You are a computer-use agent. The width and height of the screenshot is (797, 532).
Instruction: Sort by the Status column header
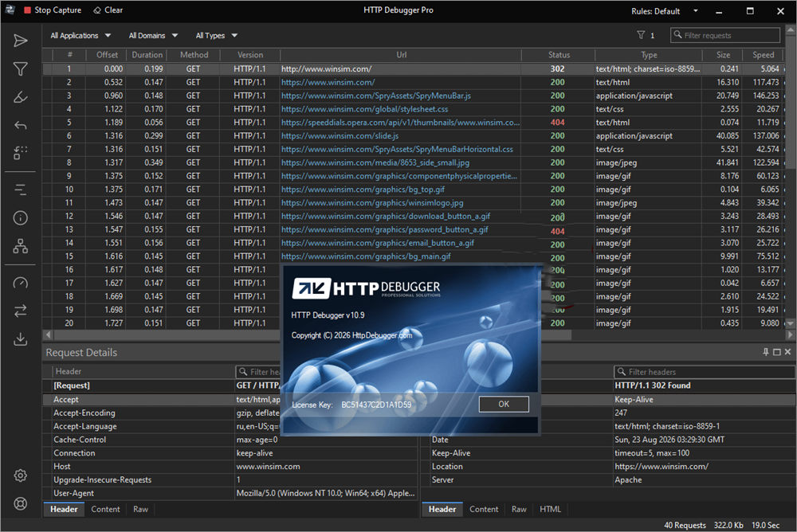tap(559, 55)
